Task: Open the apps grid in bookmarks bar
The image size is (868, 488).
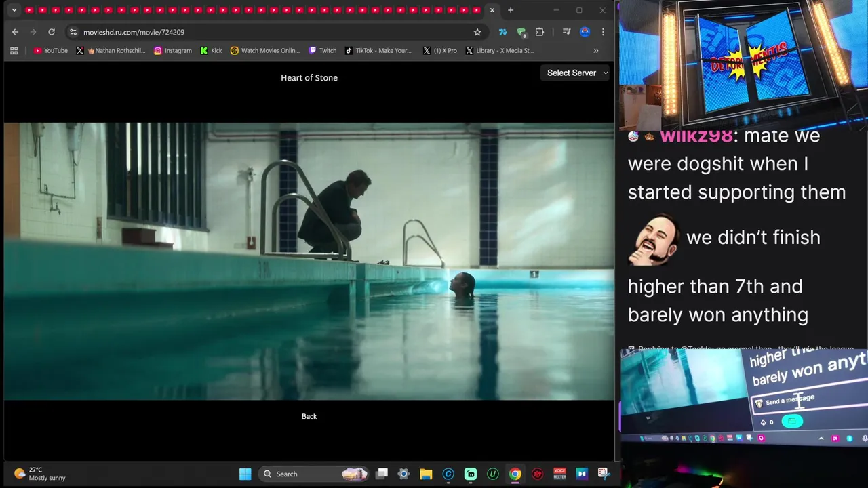Action: [x=14, y=50]
